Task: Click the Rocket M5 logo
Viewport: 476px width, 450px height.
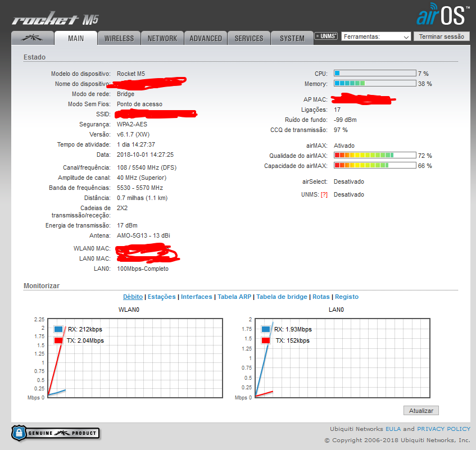Action: coord(56,19)
